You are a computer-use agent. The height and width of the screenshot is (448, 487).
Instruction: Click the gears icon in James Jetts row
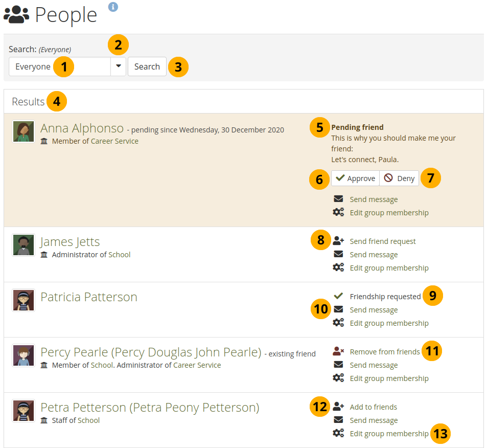[x=338, y=268]
